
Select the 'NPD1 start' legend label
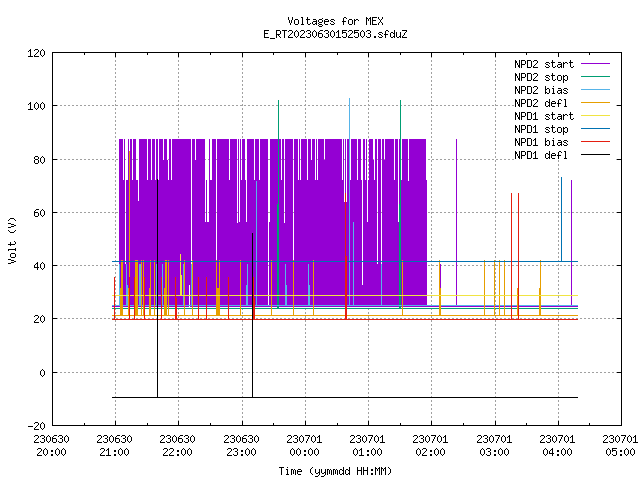coord(544,116)
